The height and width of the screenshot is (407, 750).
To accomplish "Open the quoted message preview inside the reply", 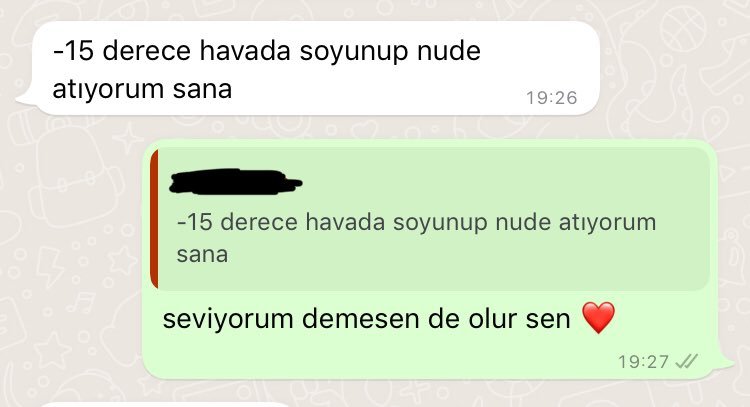I will click(430, 219).
